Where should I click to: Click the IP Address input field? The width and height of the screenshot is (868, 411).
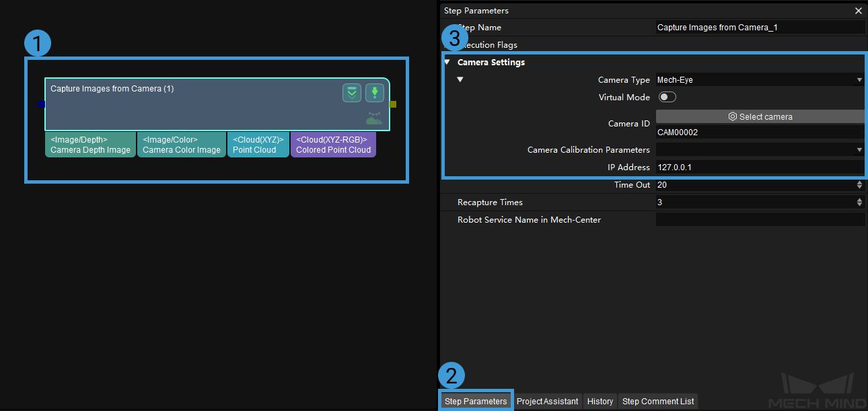[x=760, y=167]
